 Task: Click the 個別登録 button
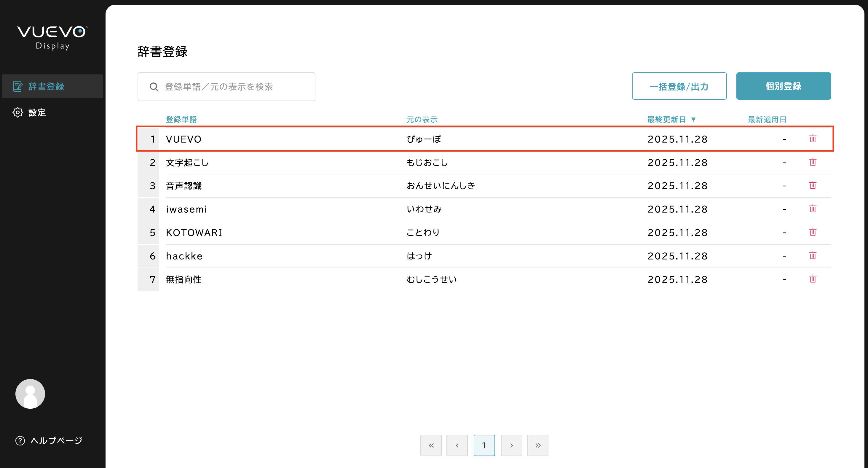pyautogui.click(x=783, y=86)
